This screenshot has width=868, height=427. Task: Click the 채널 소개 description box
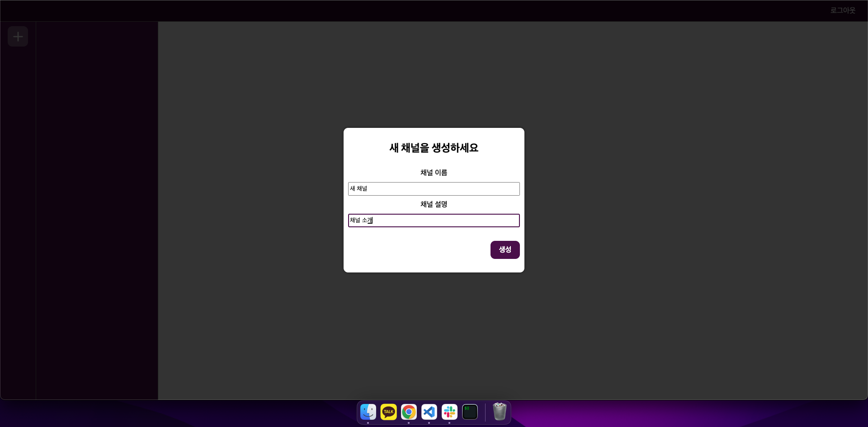click(x=362, y=220)
